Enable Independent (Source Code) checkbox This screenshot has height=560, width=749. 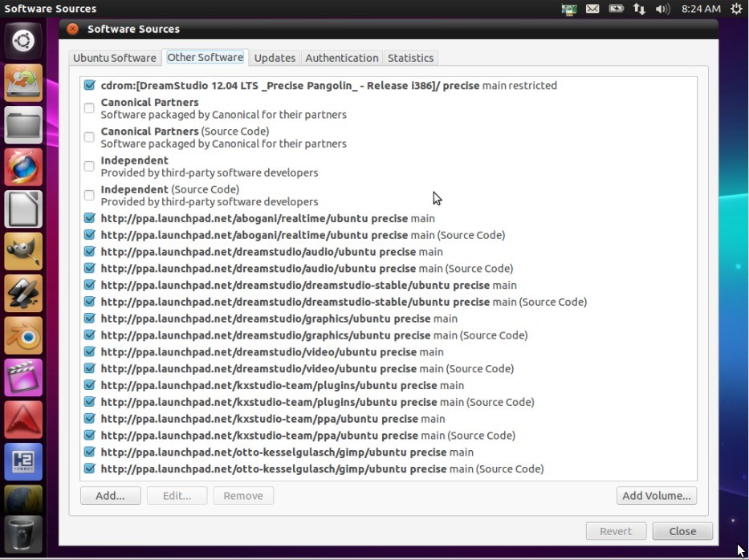[89, 195]
